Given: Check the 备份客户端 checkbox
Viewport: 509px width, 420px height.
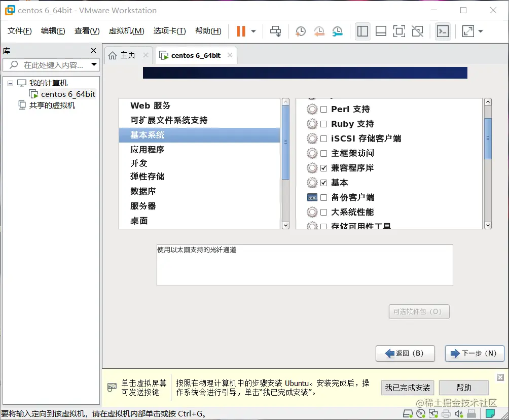Looking at the screenshot, I should [323, 197].
